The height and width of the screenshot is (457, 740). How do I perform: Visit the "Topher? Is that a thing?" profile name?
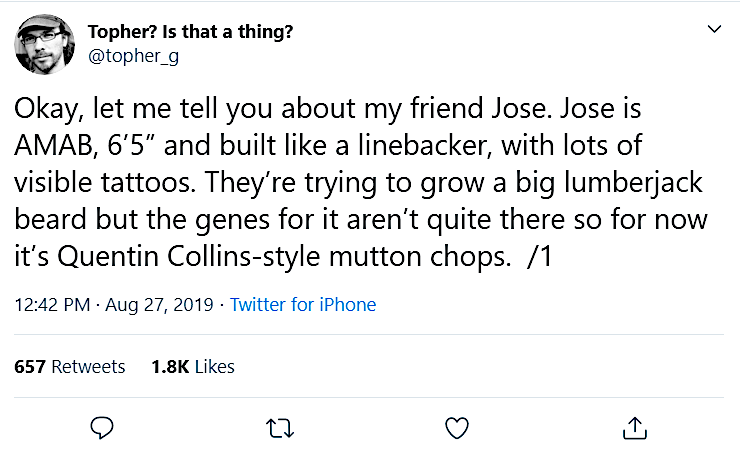tap(190, 32)
